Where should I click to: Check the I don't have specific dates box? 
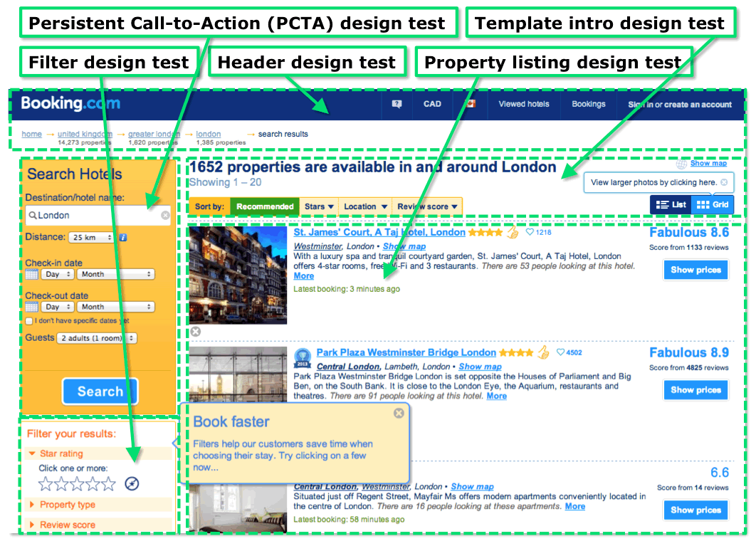(29, 321)
